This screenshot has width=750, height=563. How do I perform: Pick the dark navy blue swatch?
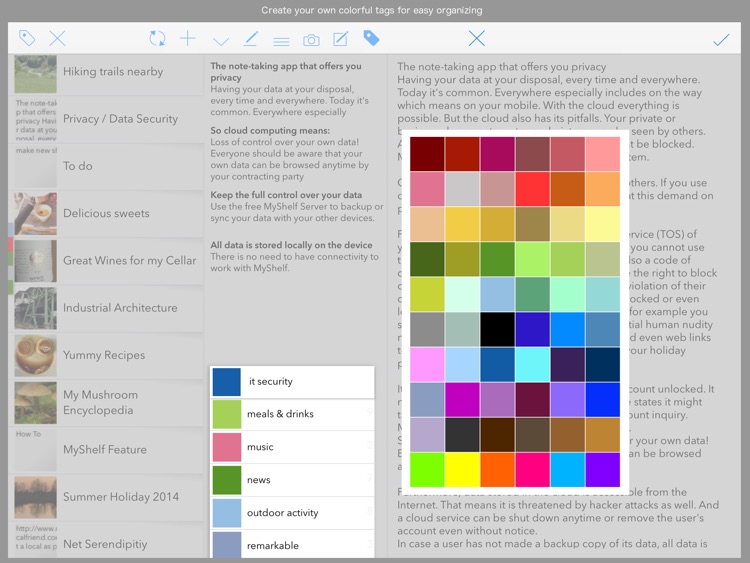click(x=603, y=364)
